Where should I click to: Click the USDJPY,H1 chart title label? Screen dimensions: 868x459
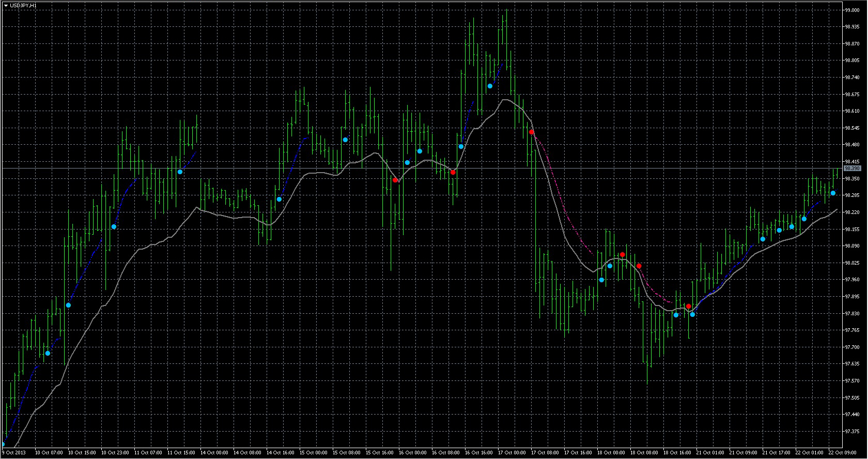coord(23,5)
